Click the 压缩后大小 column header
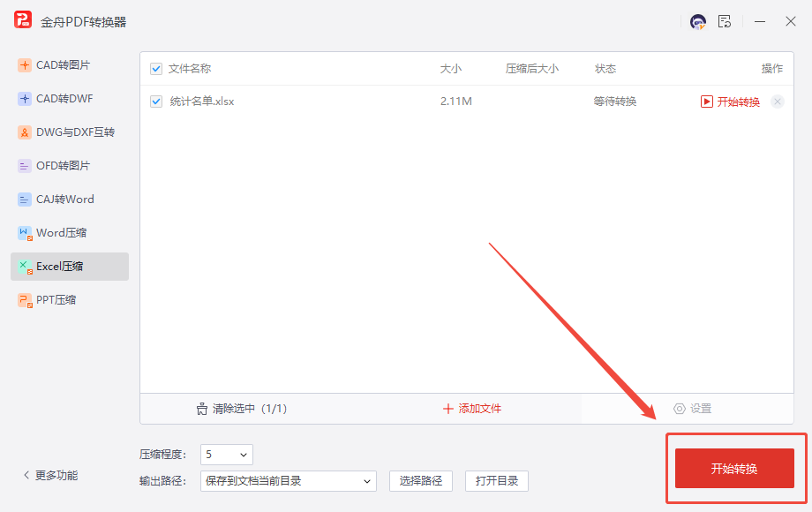The image size is (812, 512). [532, 69]
